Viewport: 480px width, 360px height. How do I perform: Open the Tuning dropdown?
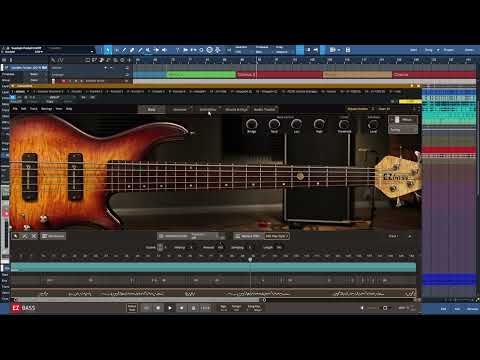click(x=403, y=130)
